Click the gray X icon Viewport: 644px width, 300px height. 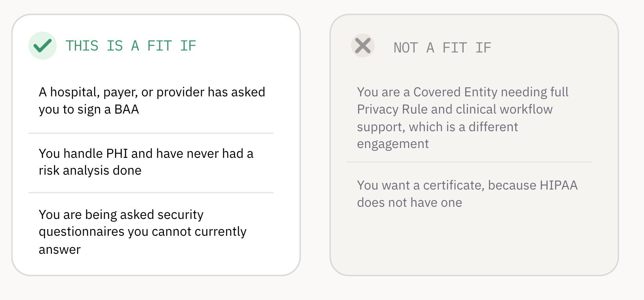point(363,46)
